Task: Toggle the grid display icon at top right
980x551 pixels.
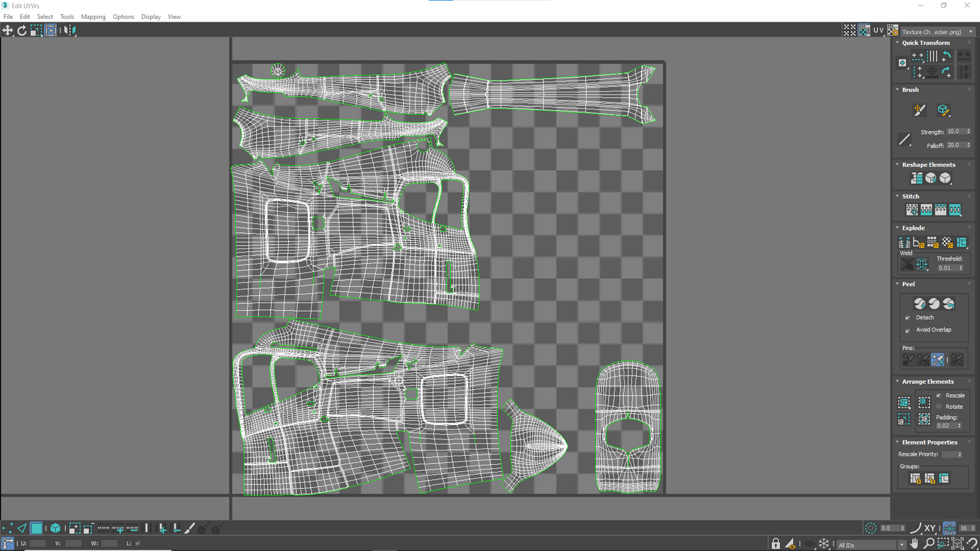Action: [849, 31]
